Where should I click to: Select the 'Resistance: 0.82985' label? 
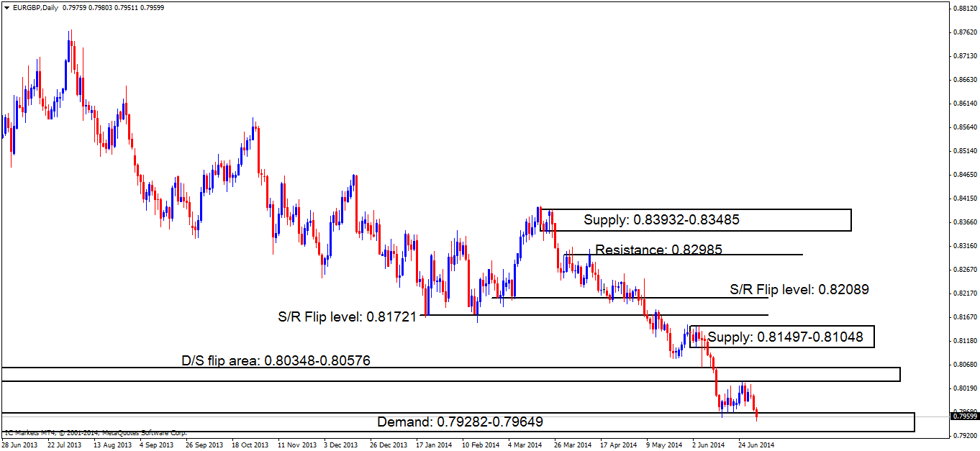click(x=658, y=250)
